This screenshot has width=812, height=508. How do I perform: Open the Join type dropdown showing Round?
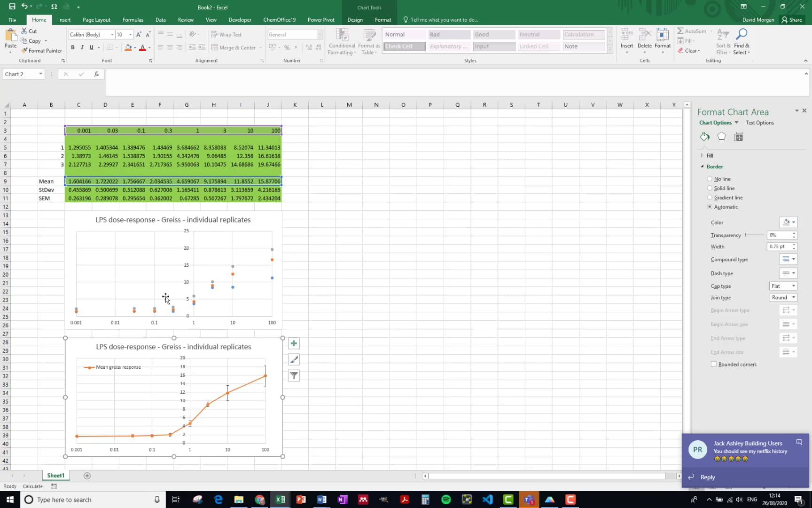click(783, 297)
